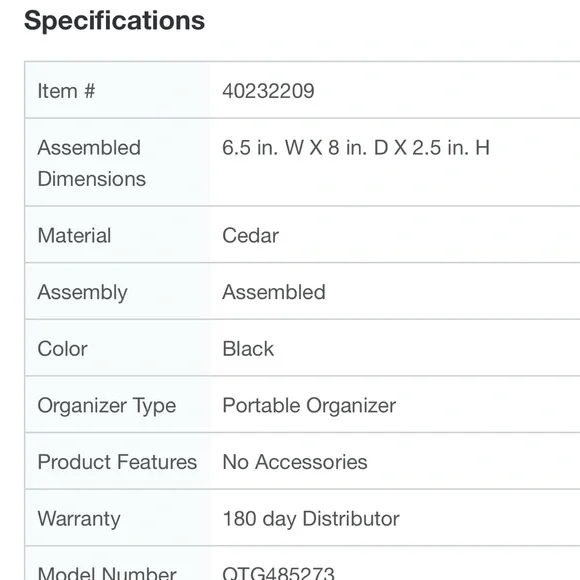Image resolution: width=580 pixels, height=580 pixels.
Task: Select the Model Number label
Action: point(107,573)
